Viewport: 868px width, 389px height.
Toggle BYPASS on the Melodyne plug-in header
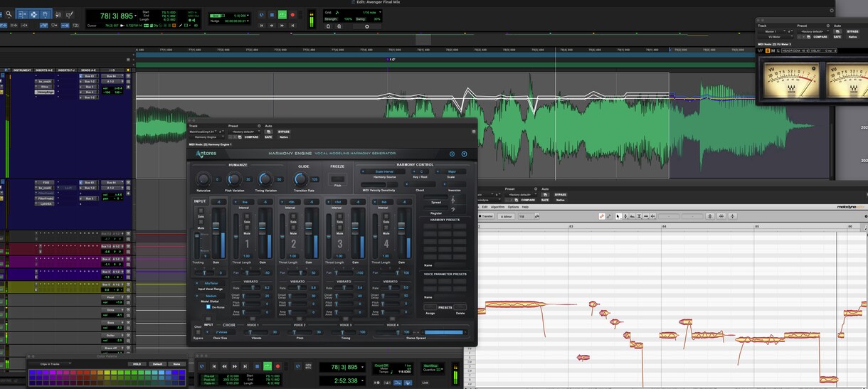[x=560, y=195]
